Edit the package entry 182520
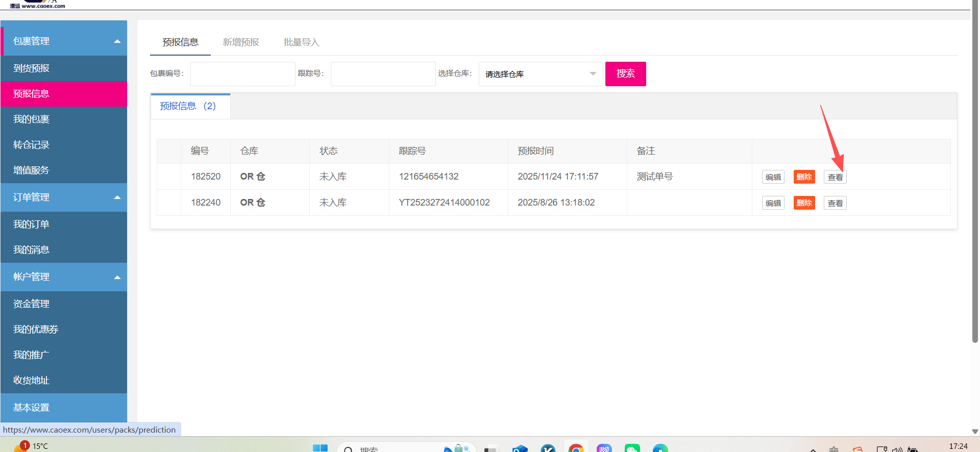 pos(773,177)
